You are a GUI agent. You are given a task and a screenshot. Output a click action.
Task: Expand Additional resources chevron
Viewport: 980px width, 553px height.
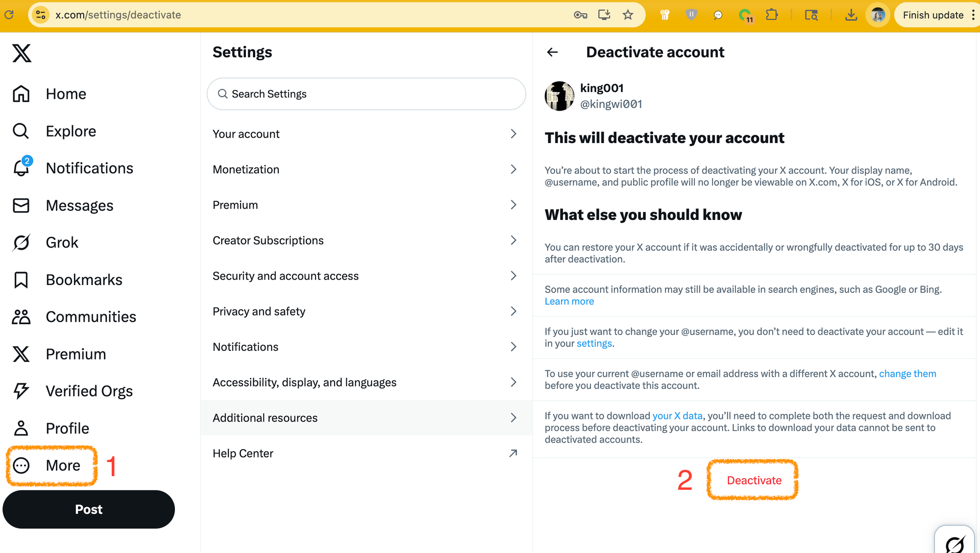pos(514,417)
